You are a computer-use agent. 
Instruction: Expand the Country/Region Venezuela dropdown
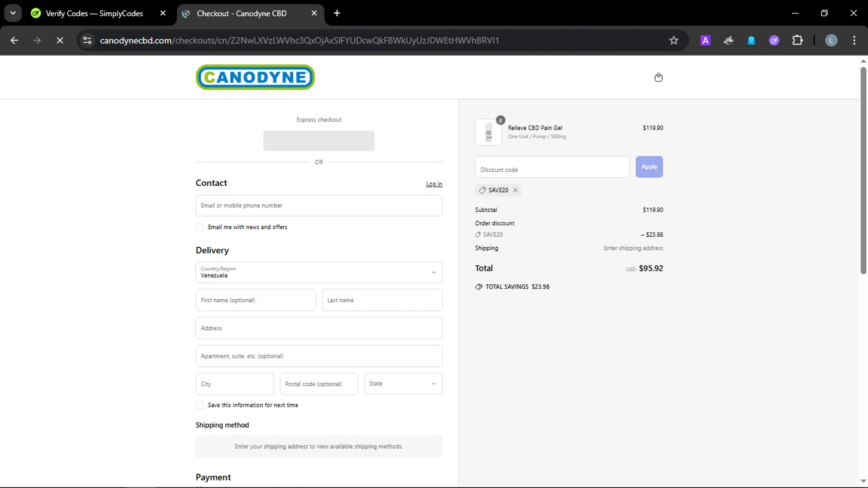(319, 273)
